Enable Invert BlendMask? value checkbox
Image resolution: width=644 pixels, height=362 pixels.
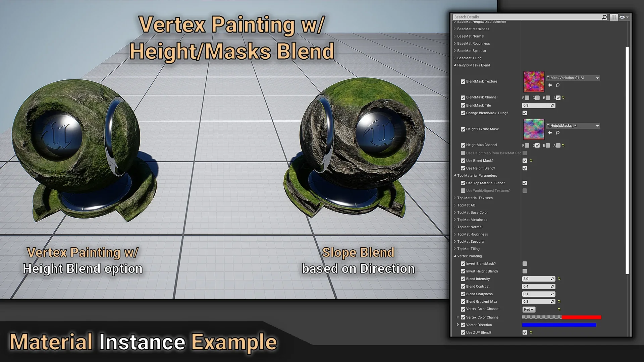point(525,264)
